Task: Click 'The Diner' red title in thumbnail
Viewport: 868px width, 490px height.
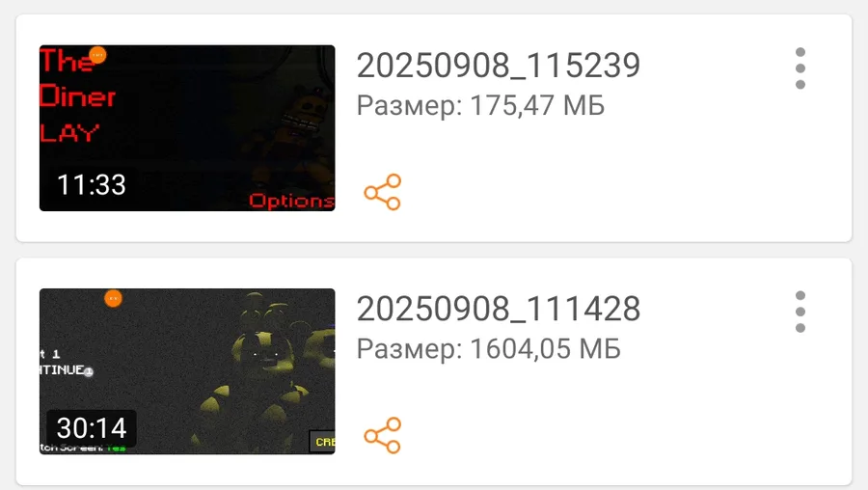Action: [x=77, y=78]
